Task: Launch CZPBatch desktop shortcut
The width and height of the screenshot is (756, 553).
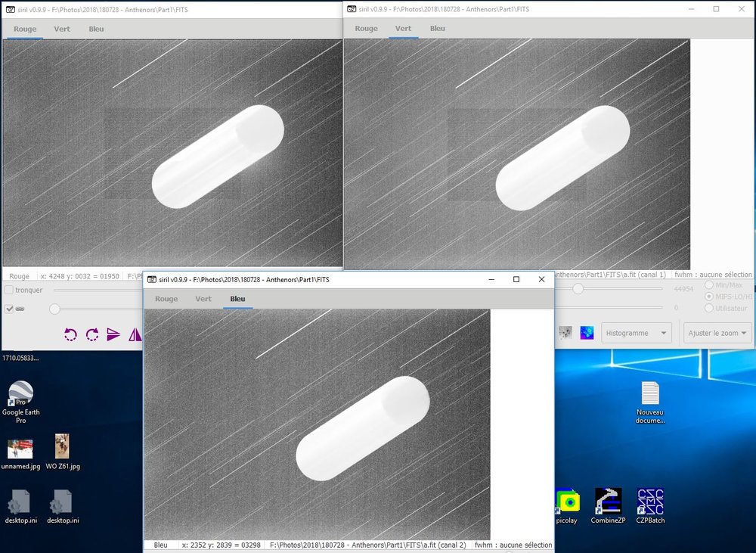Action: pyautogui.click(x=650, y=505)
